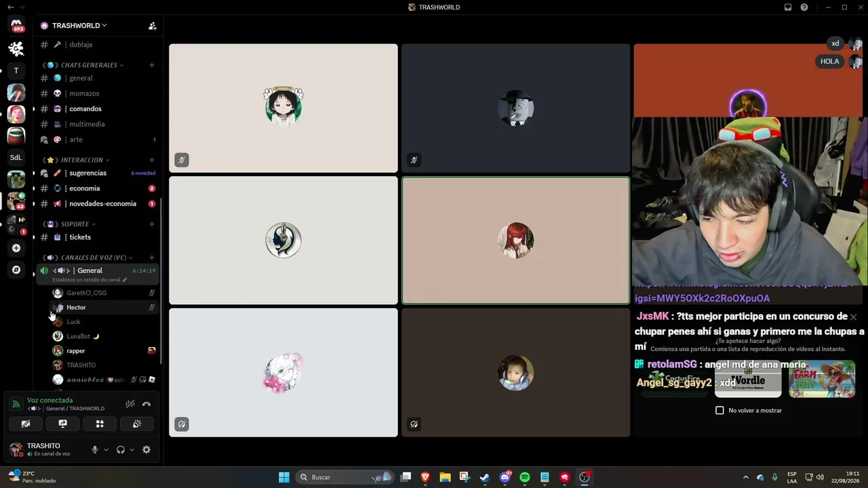
Task: Open Discord direct messages home
Action: pos(16,26)
